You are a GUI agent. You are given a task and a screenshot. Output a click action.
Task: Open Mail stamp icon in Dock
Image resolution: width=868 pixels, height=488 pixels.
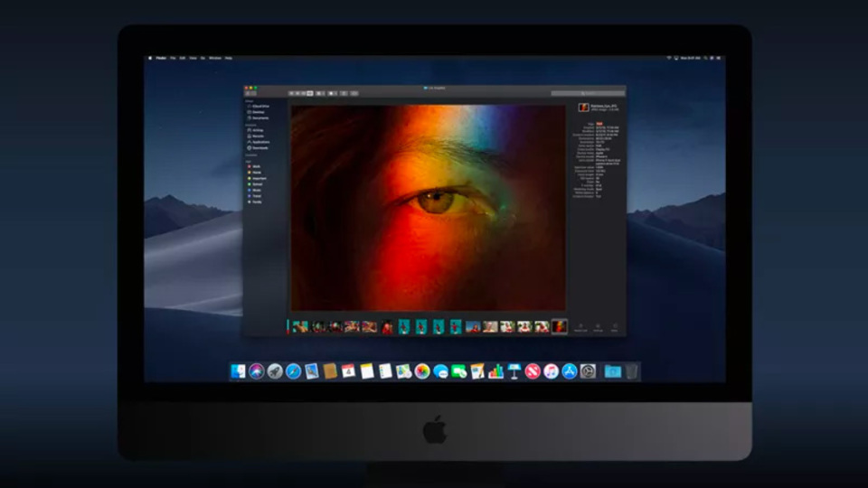pos(312,371)
